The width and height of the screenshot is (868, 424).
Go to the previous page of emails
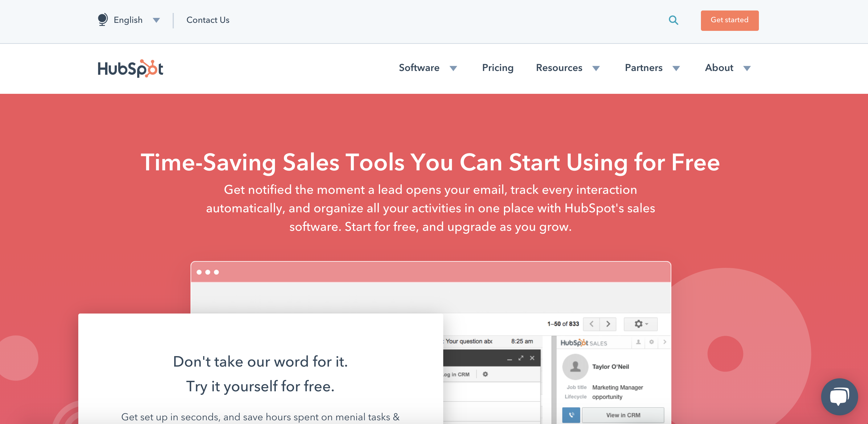coord(592,324)
